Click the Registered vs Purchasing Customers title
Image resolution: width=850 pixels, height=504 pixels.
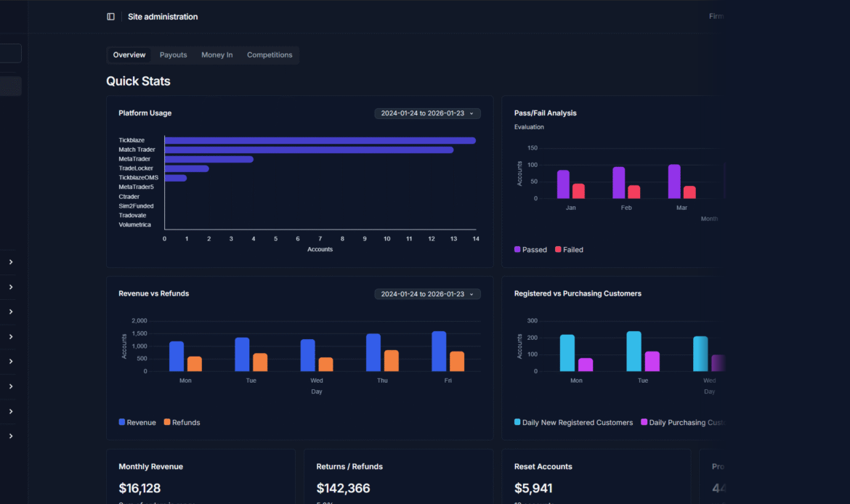(578, 293)
